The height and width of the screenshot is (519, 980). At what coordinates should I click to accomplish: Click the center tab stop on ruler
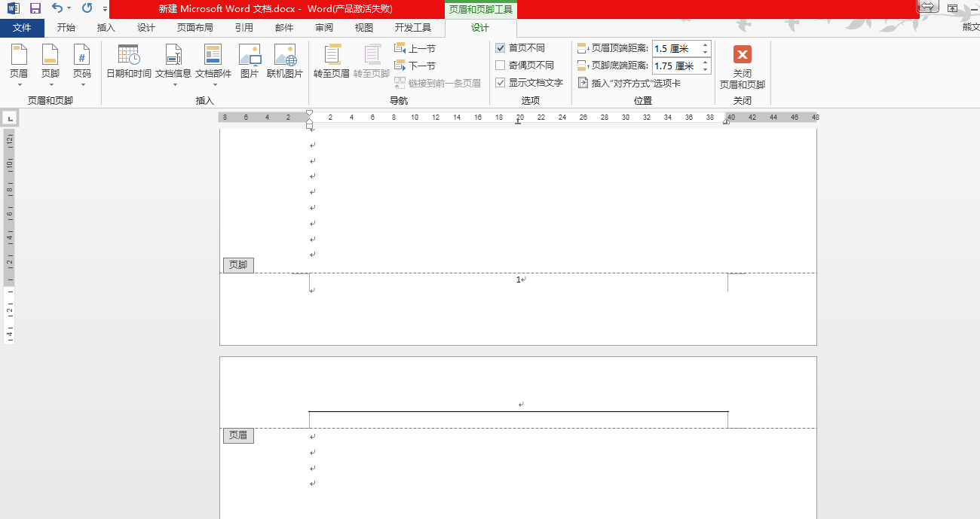pos(519,121)
